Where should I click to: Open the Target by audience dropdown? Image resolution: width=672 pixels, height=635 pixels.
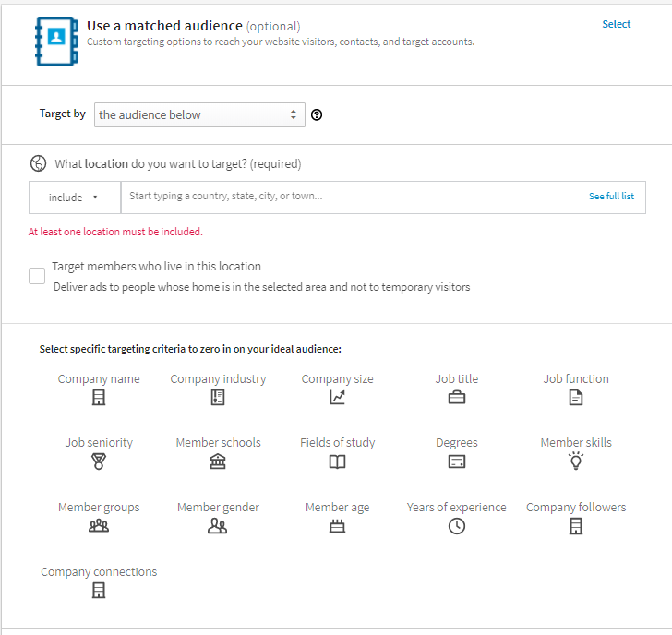coord(199,114)
